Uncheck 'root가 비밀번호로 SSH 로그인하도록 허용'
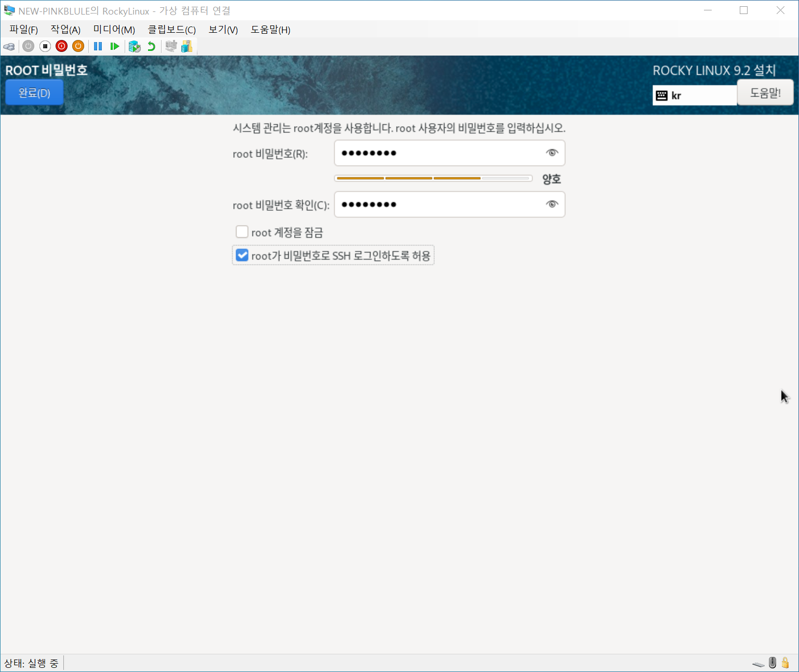This screenshot has width=799, height=672. pyautogui.click(x=242, y=255)
